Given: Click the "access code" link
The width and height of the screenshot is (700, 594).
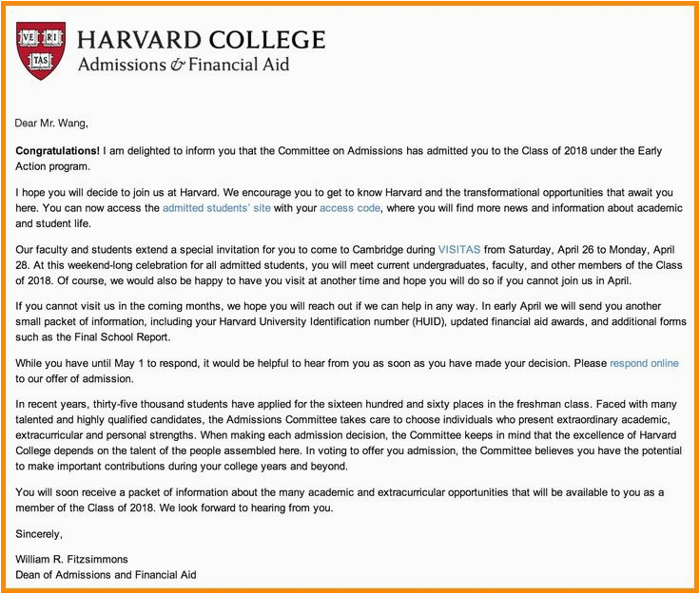Looking at the screenshot, I should (x=349, y=207).
